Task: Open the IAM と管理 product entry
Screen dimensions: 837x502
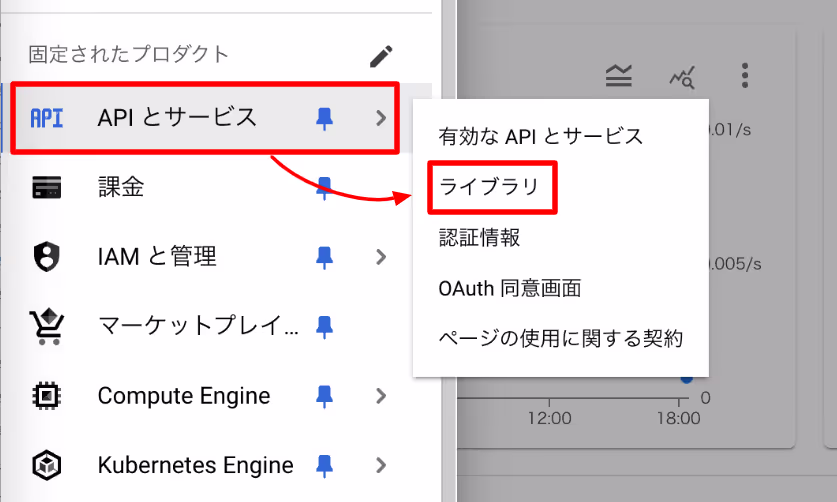Action: click(x=216, y=257)
